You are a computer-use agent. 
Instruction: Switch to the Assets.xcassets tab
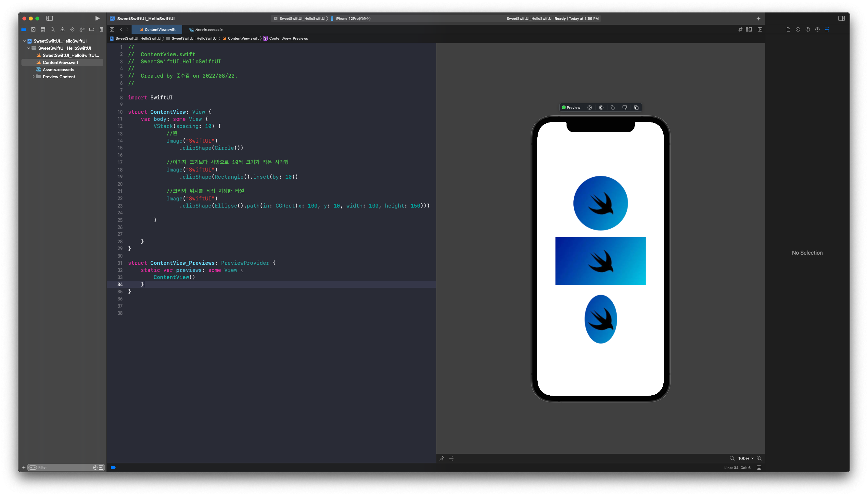[206, 30]
